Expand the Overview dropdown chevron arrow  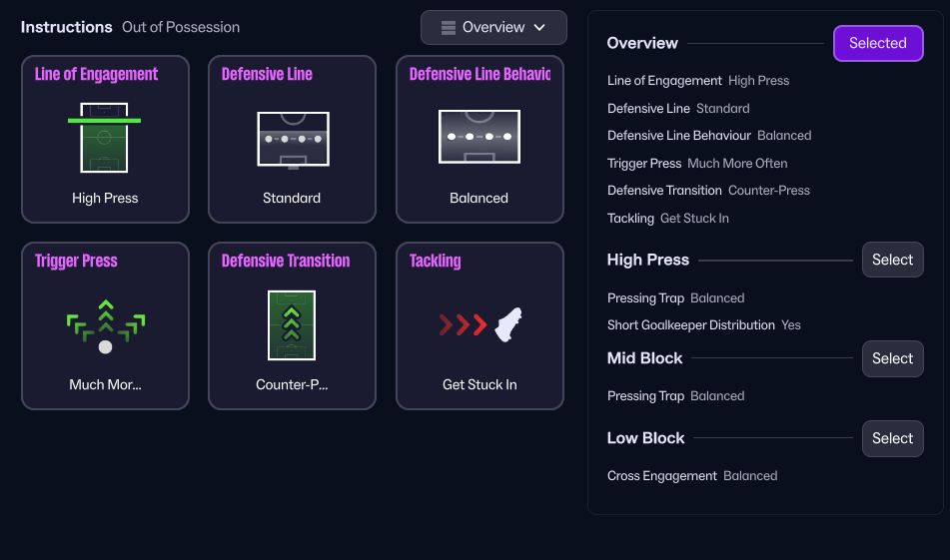539,28
